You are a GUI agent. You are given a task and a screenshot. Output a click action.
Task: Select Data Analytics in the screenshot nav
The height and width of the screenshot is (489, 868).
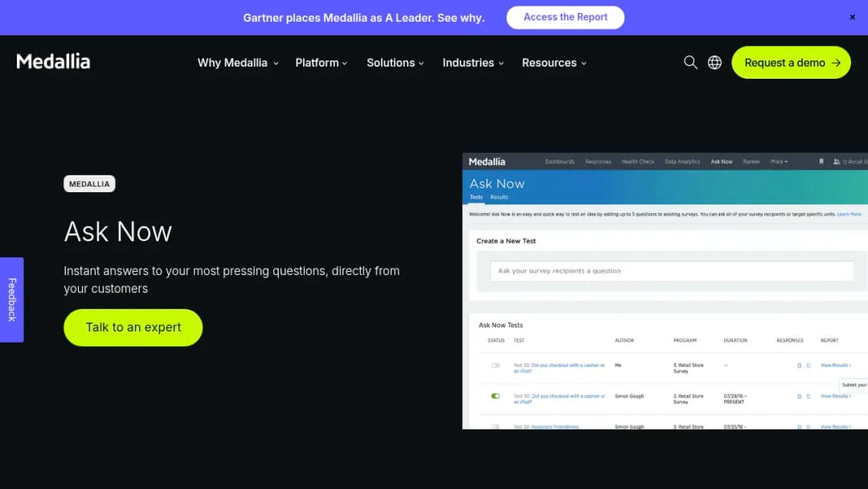pos(682,162)
